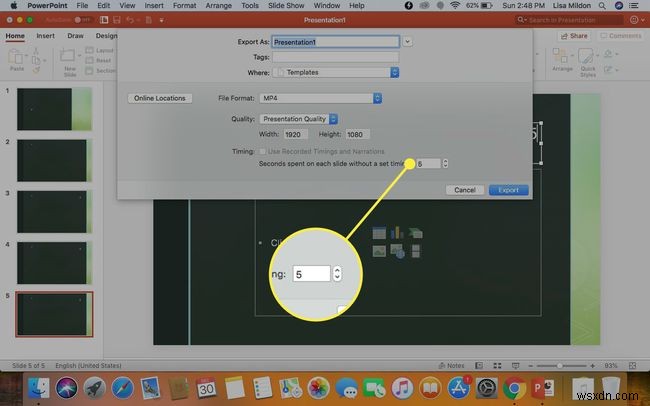Click the feedback smiley icon in title bar
The width and height of the screenshot is (650, 406).
click(634, 20)
